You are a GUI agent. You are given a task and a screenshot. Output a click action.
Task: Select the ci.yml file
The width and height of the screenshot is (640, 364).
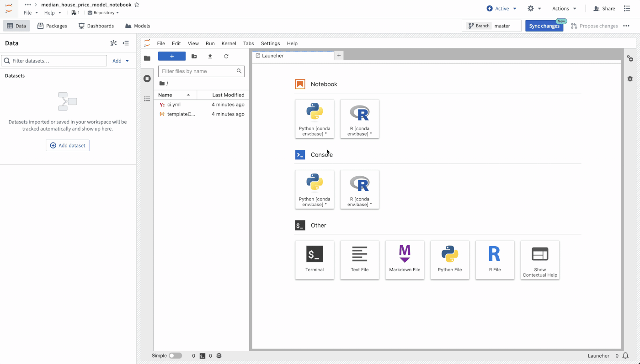(202, 105)
